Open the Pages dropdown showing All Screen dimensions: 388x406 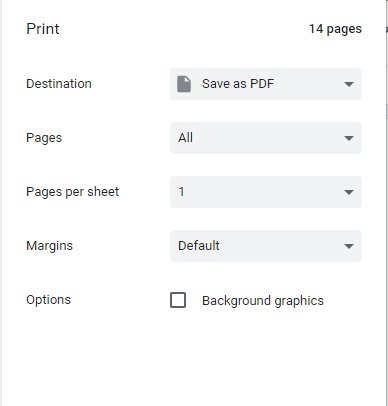[266, 138]
